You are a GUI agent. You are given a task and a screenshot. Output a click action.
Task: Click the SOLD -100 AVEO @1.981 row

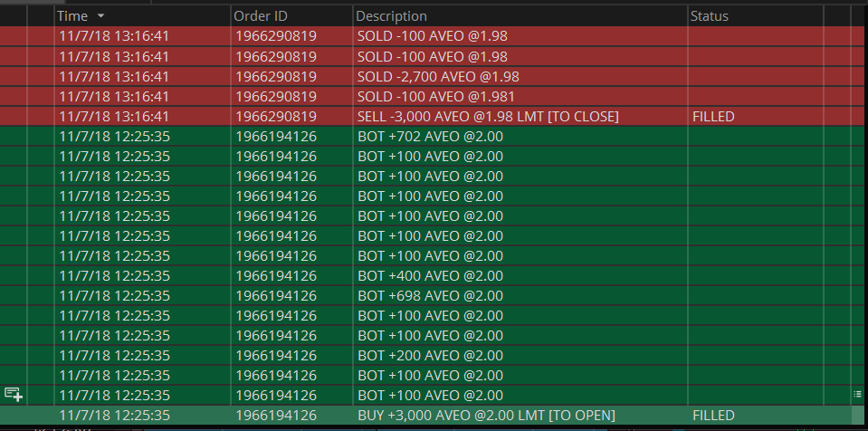[x=439, y=96]
